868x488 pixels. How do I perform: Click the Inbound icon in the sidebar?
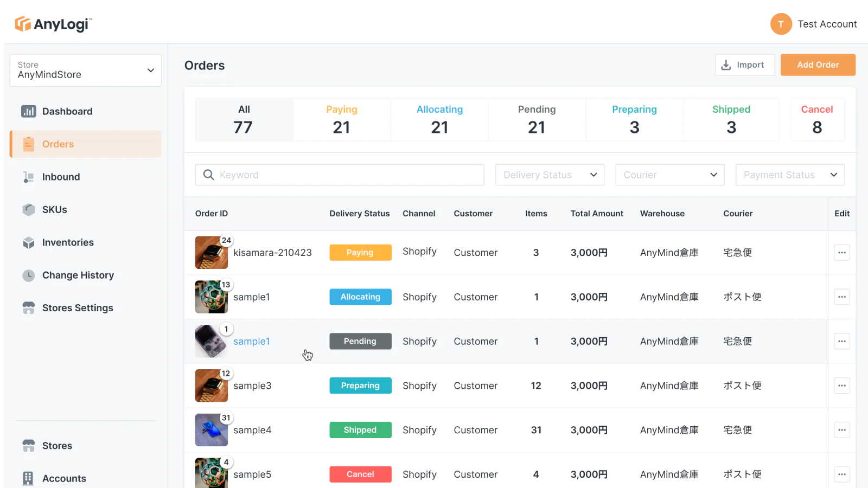(28, 177)
